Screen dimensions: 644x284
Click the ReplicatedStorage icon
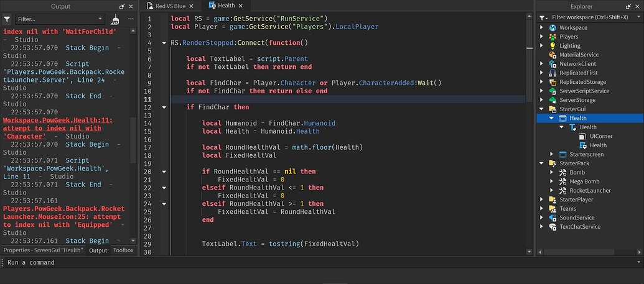[553, 82]
